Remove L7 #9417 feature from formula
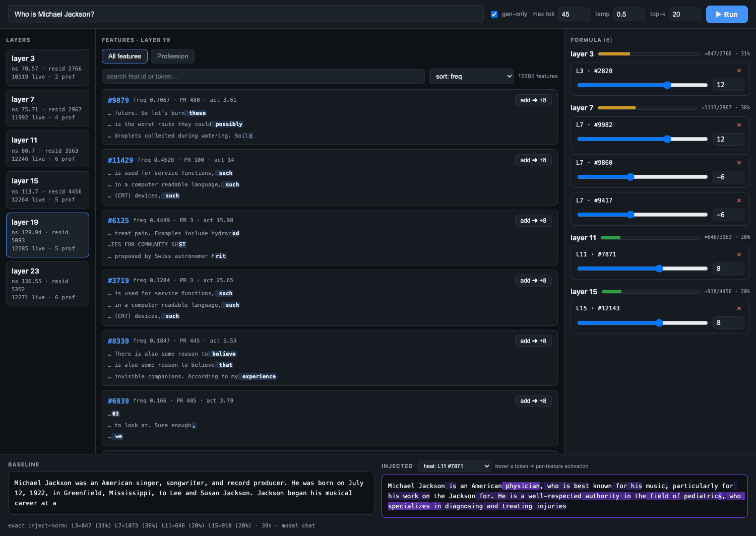 click(739, 200)
